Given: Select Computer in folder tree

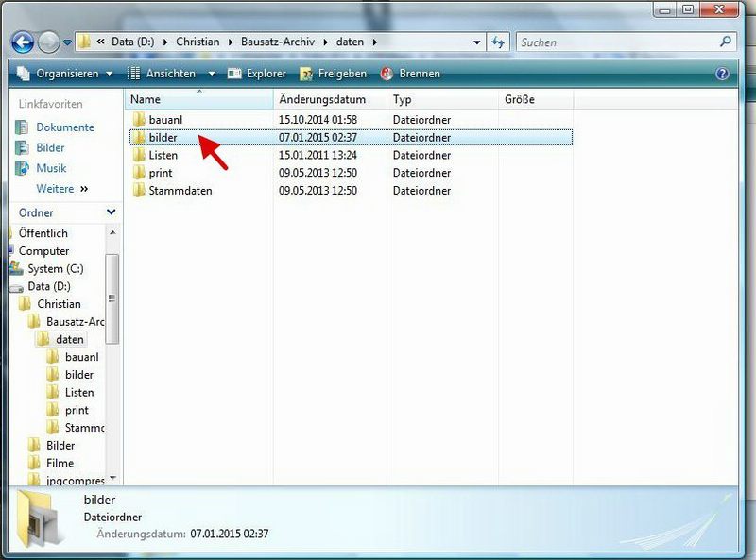Looking at the screenshot, I should [43, 251].
